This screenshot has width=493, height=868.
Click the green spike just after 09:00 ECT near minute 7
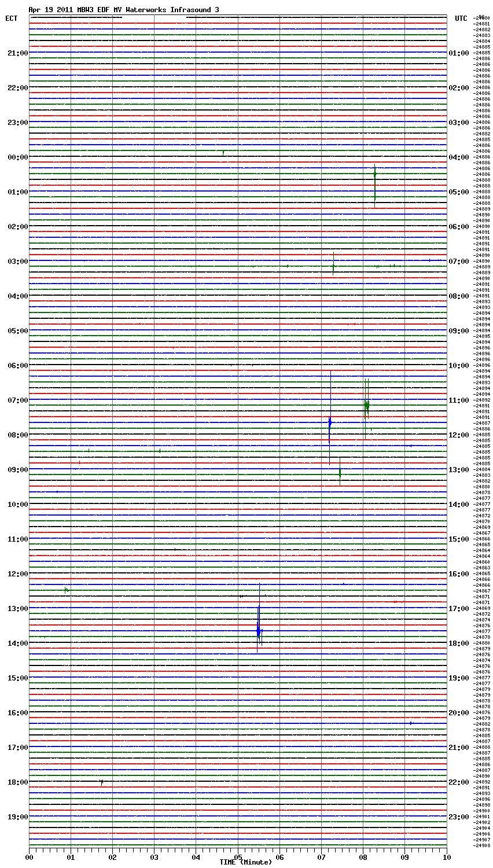340,473
